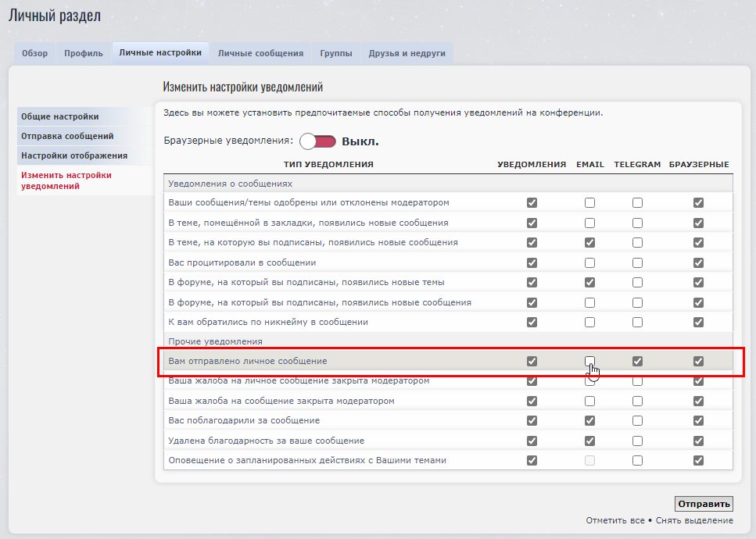Uncheck Telegram for 'Вам отправлено личное сообщение'
Image resolution: width=756 pixels, height=539 pixels.
click(637, 361)
